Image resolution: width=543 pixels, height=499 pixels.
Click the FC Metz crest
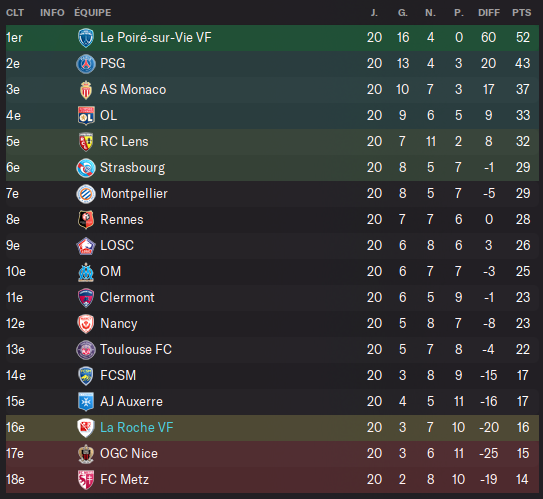tap(86, 480)
